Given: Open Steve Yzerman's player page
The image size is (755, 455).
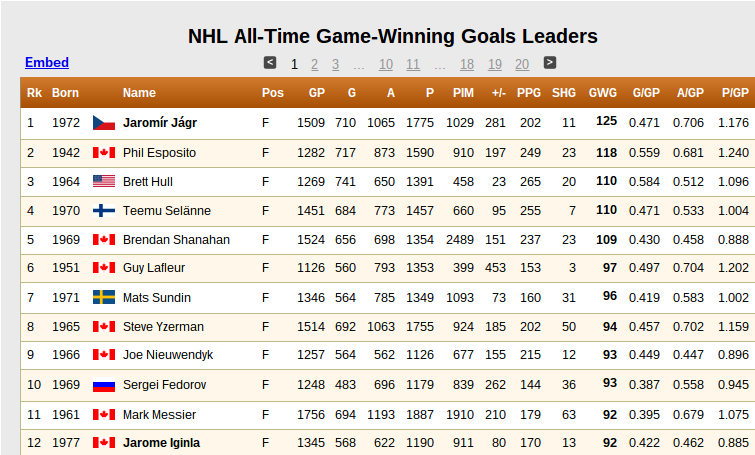Looking at the screenshot, I should [163, 326].
